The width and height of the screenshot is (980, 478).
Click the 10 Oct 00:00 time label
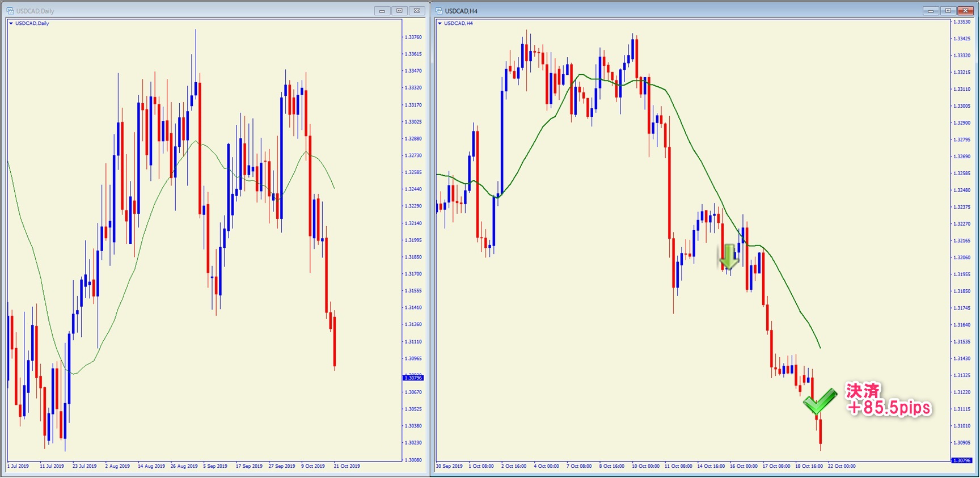(x=646, y=466)
